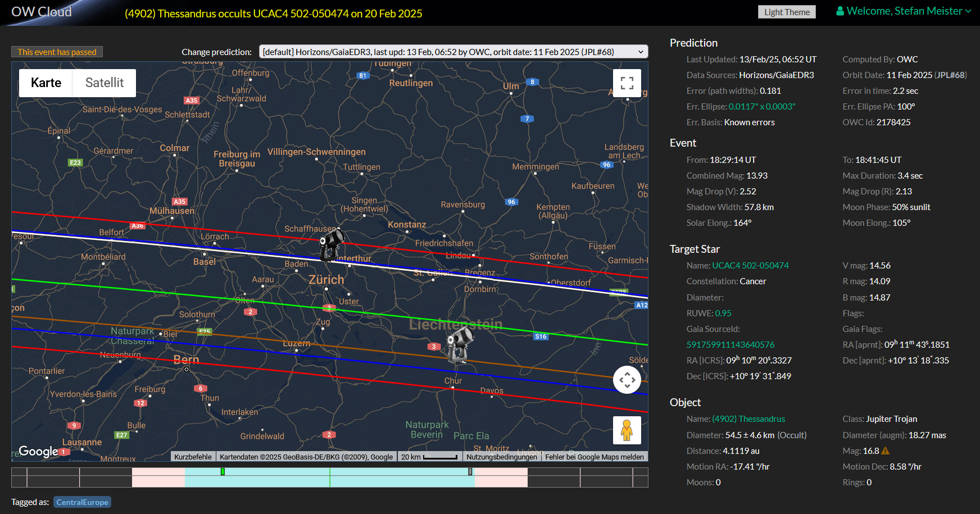
Task: Click warning icon beside Mag 16.8
Action: [886, 451]
